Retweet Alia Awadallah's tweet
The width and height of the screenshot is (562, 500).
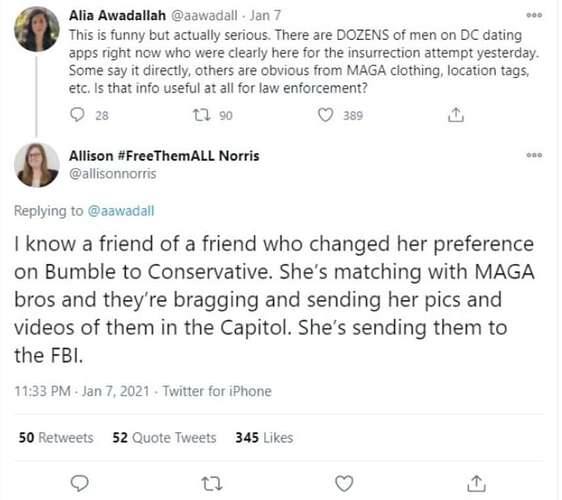pyautogui.click(x=201, y=115)
